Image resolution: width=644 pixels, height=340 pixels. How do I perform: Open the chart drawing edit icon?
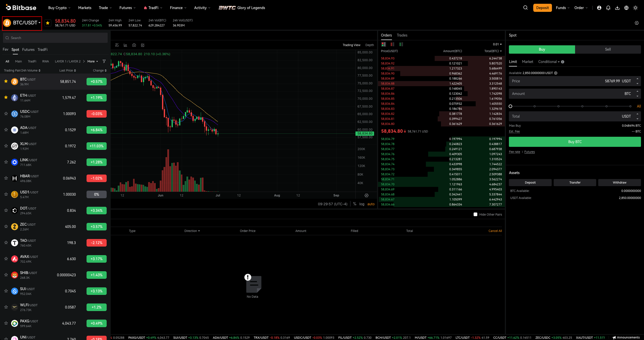(x=143, y=45)
